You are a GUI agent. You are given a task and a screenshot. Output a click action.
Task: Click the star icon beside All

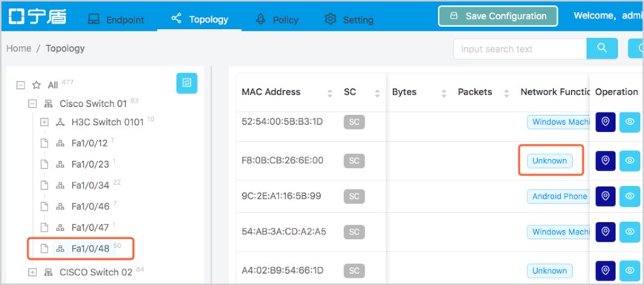point(36,85)
